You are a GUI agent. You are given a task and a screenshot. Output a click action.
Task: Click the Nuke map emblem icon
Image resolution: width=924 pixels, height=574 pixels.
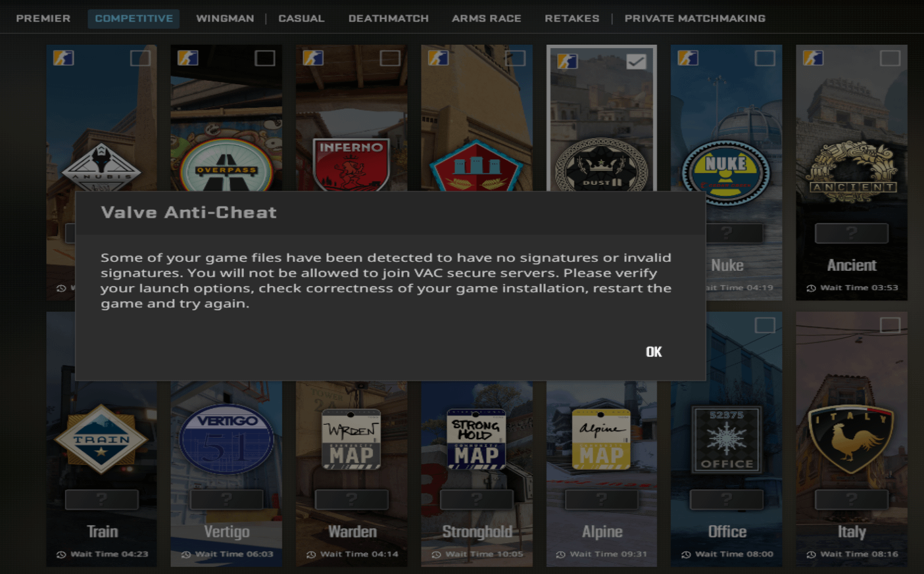point(726,172)
